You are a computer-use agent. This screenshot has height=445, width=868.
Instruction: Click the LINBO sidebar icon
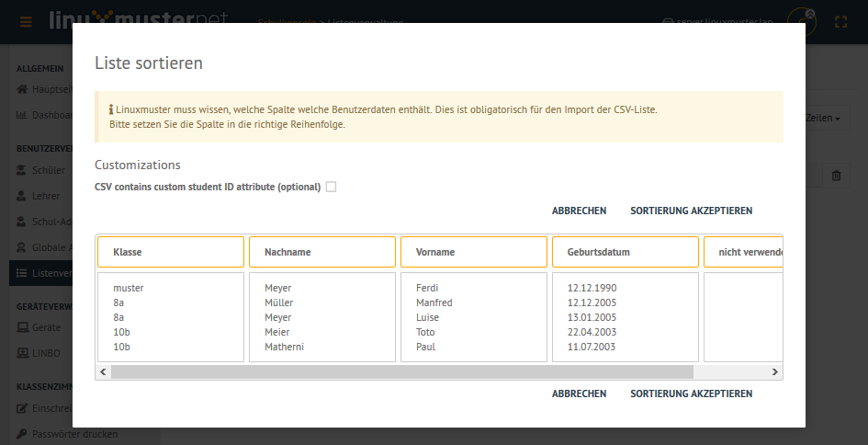[23, 353]
